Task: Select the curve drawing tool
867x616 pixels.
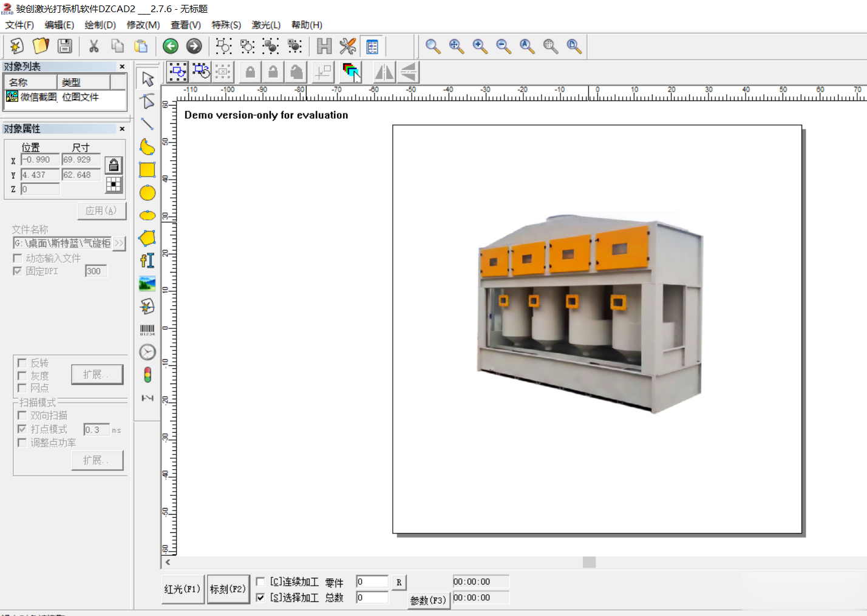Action: click(x=148, y=147)
